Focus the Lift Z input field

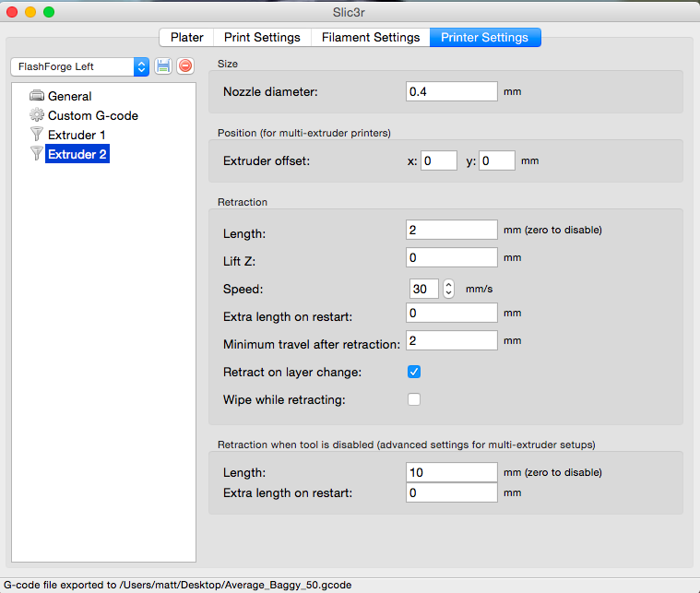point(451,257)
